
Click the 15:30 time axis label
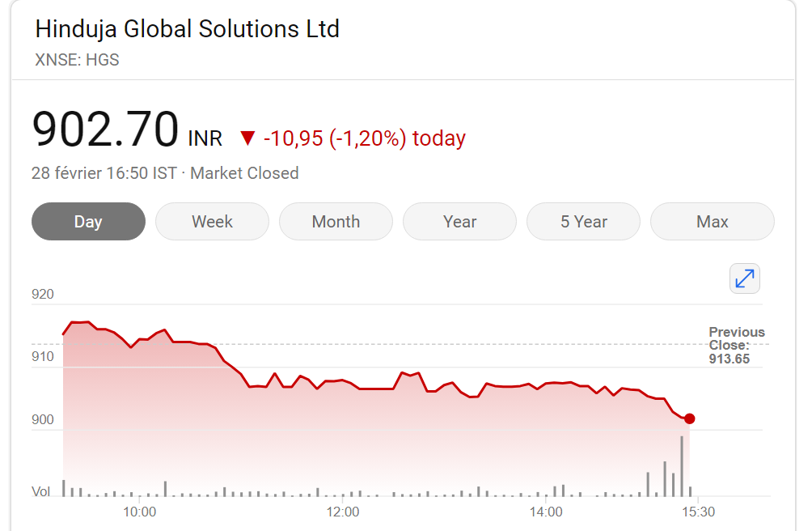(x=698, y=512)
